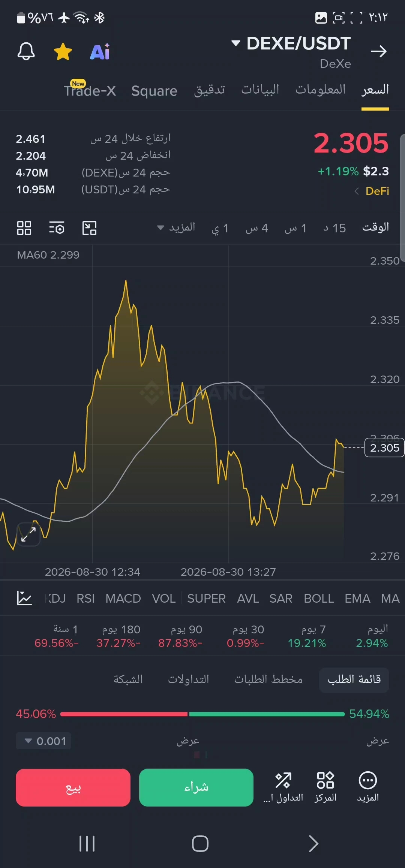Image resolution: width=405 pixels, height=868 pixels.
Task: Select the السعر tab
Action: pyautogui.click(x=375, y=90)
